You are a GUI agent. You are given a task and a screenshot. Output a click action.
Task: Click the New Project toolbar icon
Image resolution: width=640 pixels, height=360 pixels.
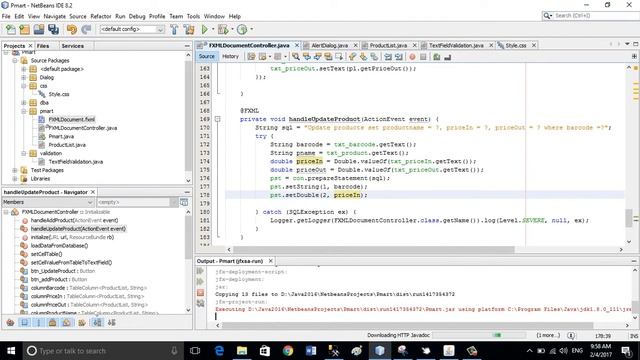(24, 29)
